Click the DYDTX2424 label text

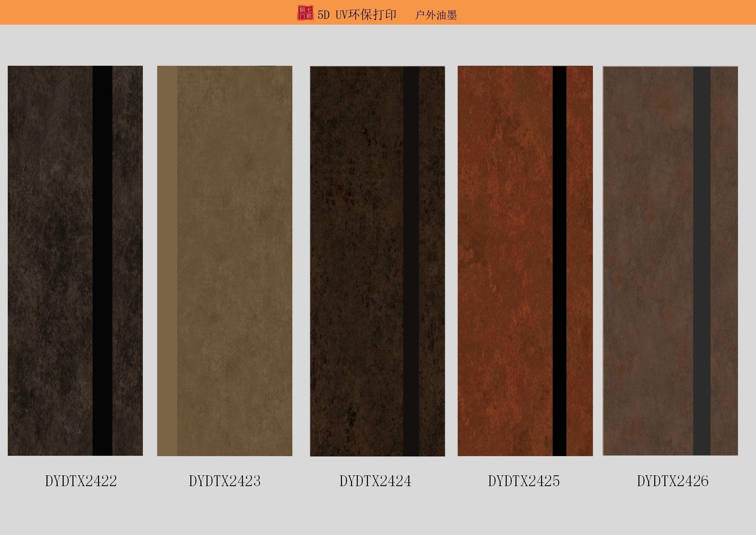click(x=375, y=481)
